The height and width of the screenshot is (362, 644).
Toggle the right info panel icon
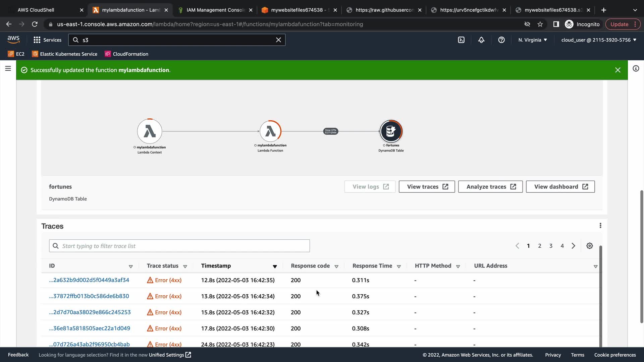(636, 68)
